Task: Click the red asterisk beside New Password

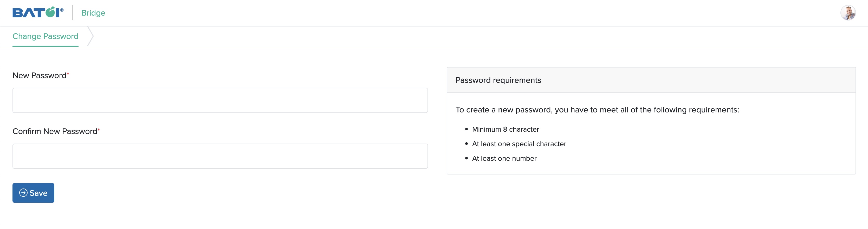Action: click(68, 74)
